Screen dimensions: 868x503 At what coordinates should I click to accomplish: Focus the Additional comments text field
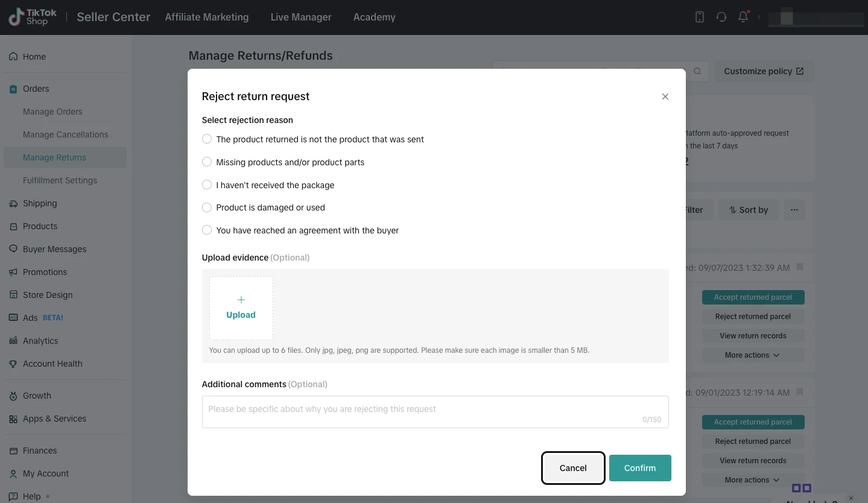click(434, 411)
